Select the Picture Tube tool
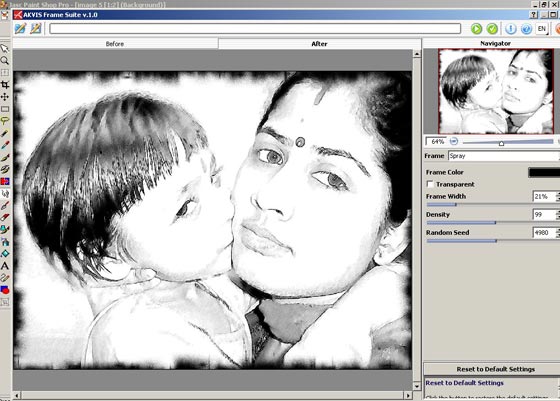The width and height of the screenshot is (560, 401). 5,230
